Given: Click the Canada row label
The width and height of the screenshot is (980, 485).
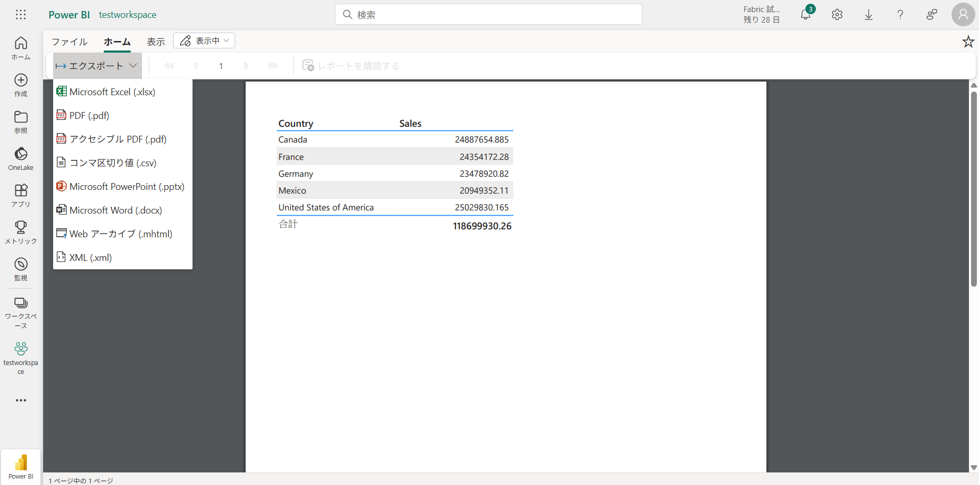Looking at the screenshot, I should [x=292, y=139].
